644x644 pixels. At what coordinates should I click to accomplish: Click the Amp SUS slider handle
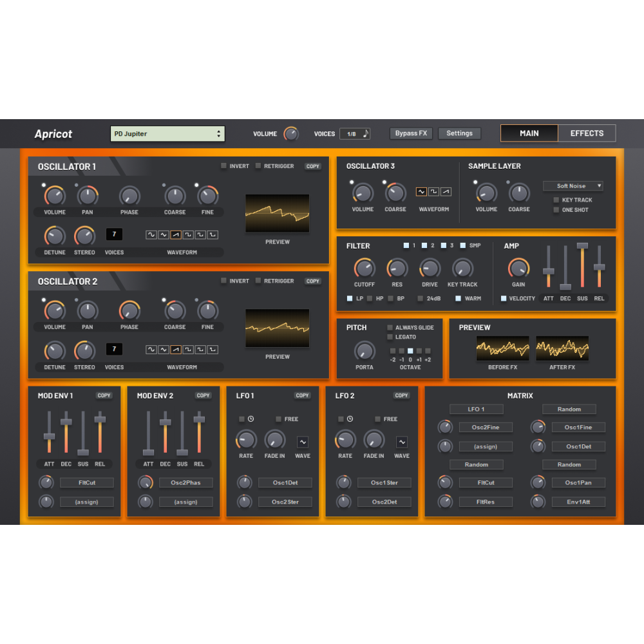582,246
